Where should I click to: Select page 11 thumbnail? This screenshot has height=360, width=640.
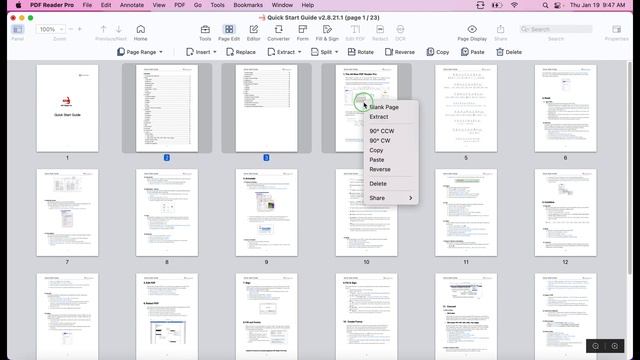coord(466,213)
